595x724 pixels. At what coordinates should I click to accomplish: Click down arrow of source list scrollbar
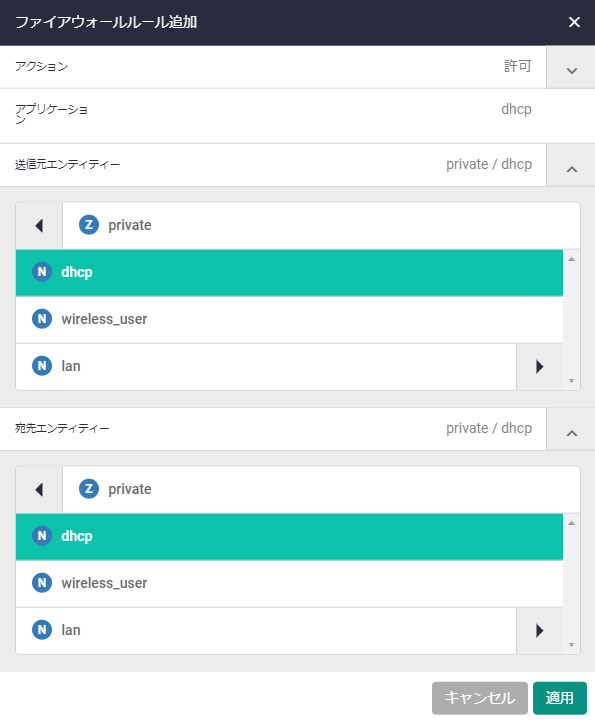coord(571,381)
